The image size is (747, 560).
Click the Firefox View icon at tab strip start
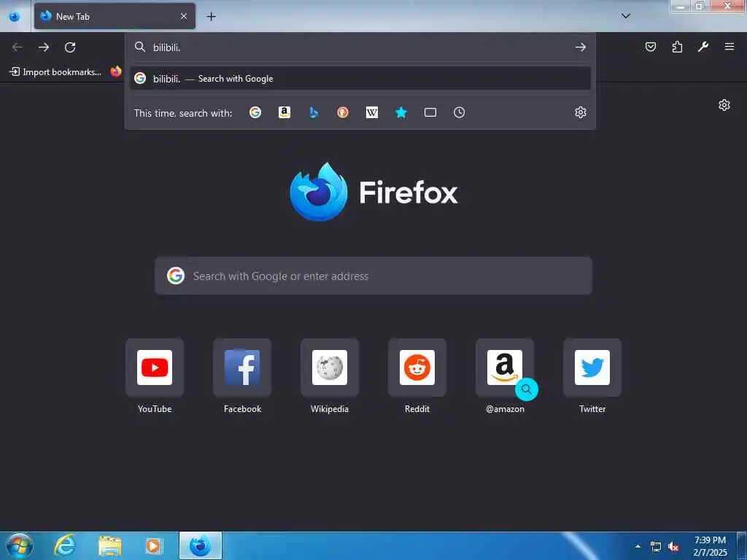click(x=15, y=17)
